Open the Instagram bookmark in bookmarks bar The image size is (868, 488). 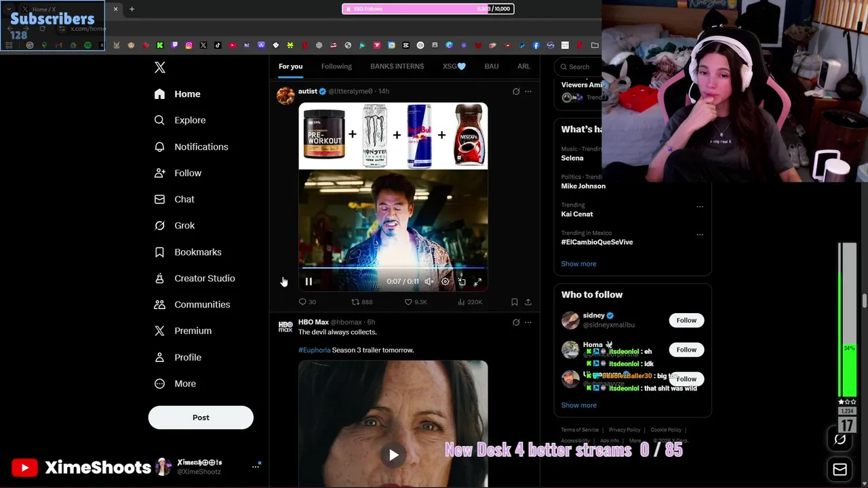pyautogui.click(x=189, y=45)
